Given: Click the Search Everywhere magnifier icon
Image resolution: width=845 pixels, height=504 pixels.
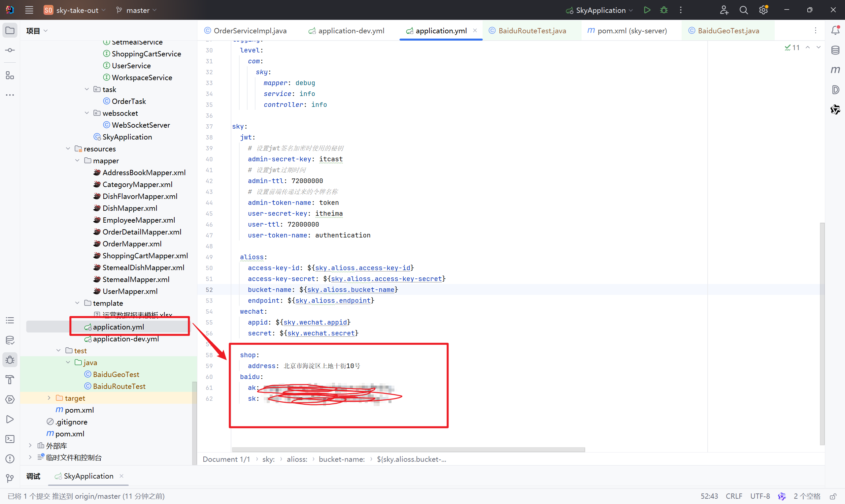Looking at the screenshot, I should pyautogui.click(x=743, y=10).
